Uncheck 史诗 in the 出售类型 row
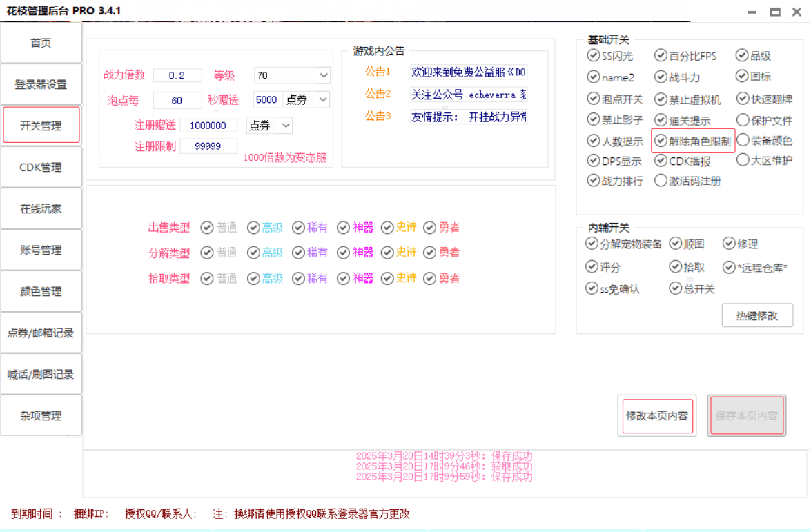Viewport: 811px width, 532px height. (x=387, y=228)
